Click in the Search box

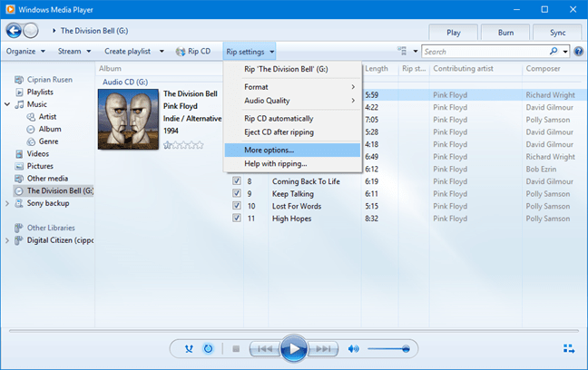point(485,52)
